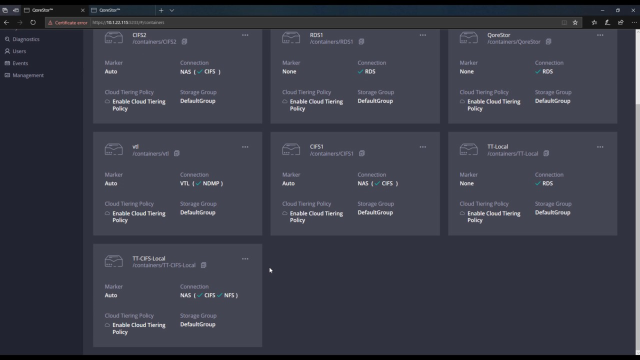
Task: Enable Cloud Tiering Policy for RDS1
Action: click(313, 105)
